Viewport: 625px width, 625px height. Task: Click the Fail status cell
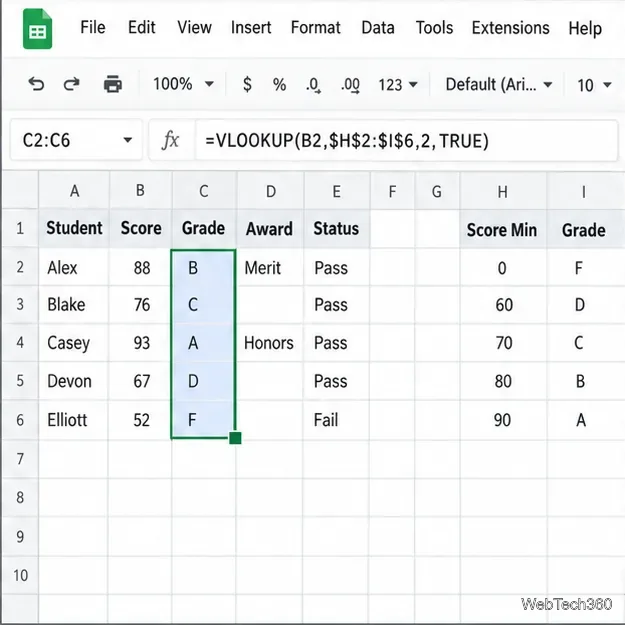(337, 420)
